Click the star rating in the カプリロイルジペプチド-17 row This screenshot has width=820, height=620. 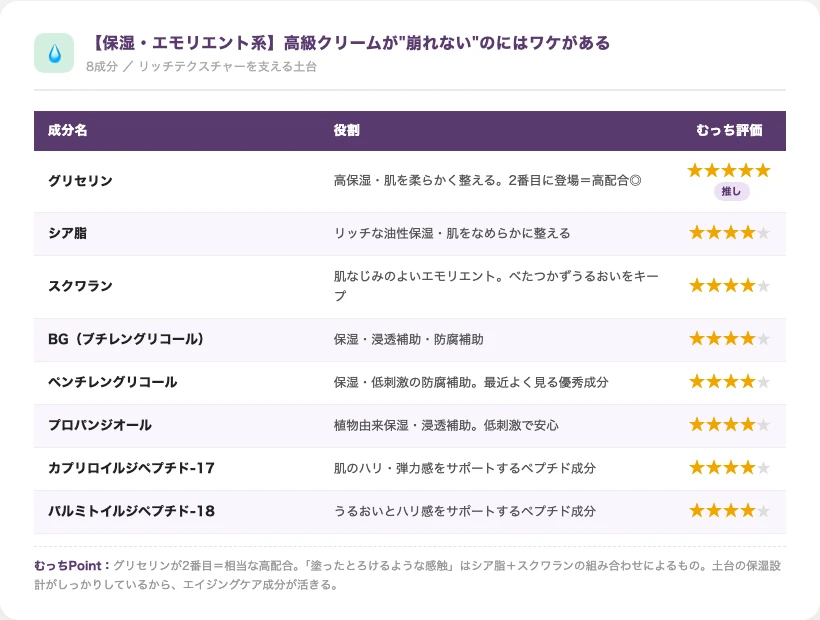point(729,467)
